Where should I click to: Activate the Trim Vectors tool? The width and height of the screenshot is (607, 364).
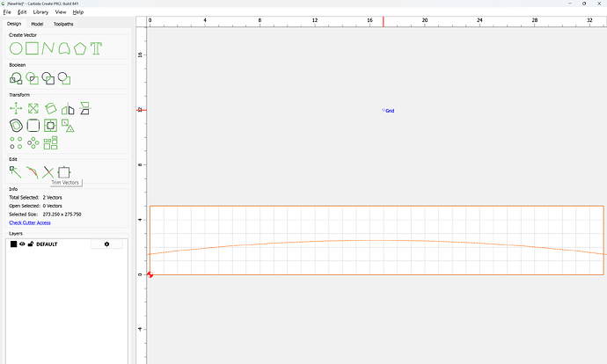click(48, 172)
